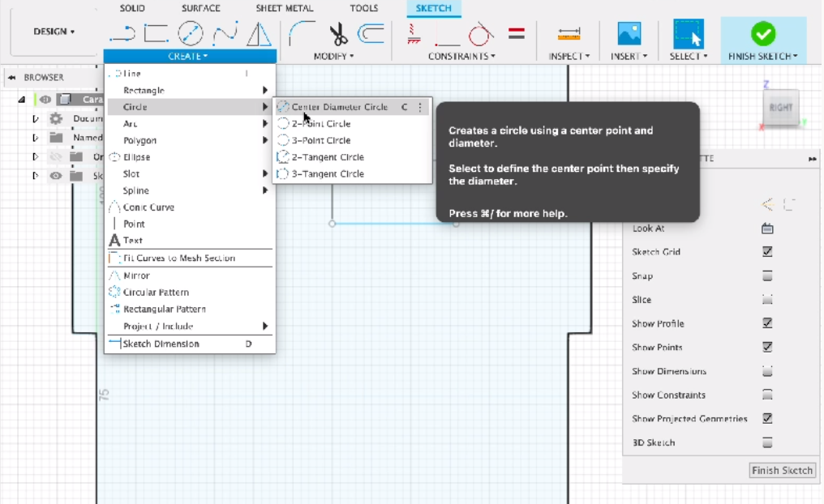824x504 pixels.
Task: Open the DESIGN workspace dropdown
Action: pos(54,32)
